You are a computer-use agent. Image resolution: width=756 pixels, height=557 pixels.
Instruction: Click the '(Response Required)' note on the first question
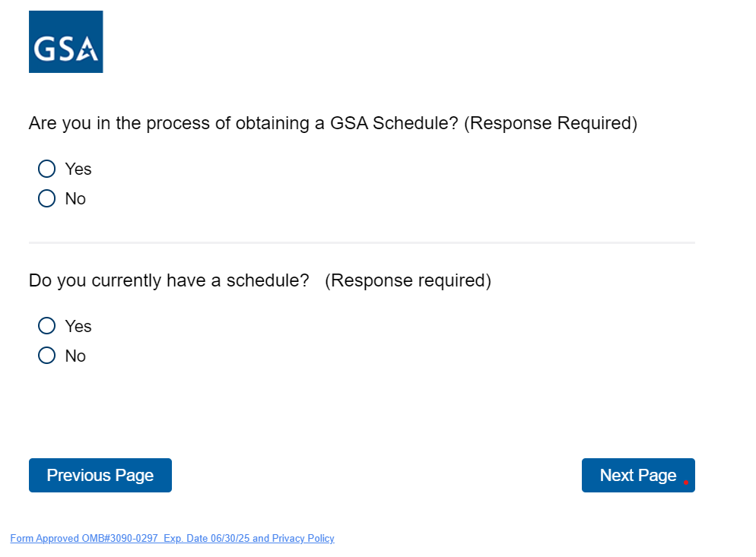pos(551,123)
